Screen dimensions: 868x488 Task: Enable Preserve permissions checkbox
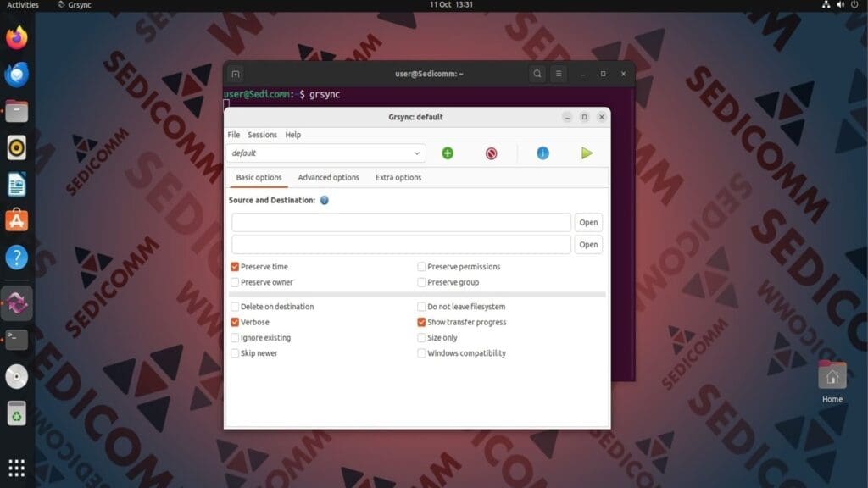[x=421, y=267]
